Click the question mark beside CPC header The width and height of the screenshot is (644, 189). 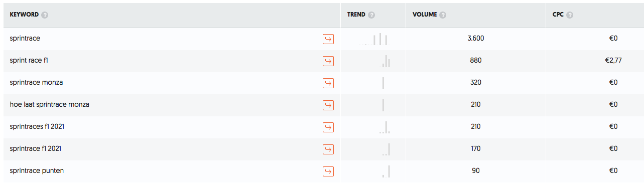pos(570,15)
